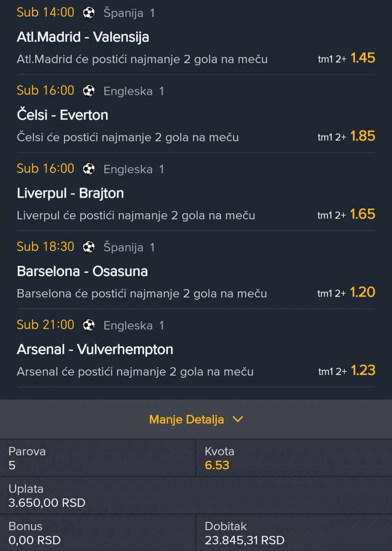This screenshot has height=551, width=392.
Task: Click the soccer ball icon for Liverpul - Brajton
Action: point(89,169)
